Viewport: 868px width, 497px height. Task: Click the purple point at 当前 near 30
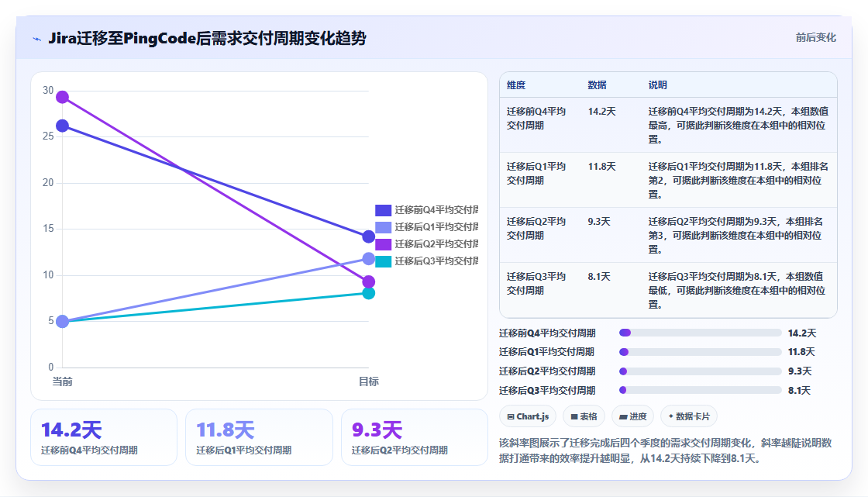63,98
